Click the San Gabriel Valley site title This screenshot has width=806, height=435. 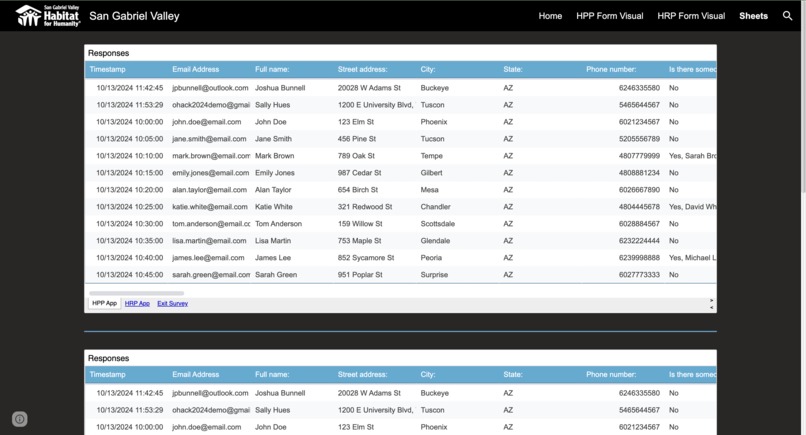(x=134, y=16)
